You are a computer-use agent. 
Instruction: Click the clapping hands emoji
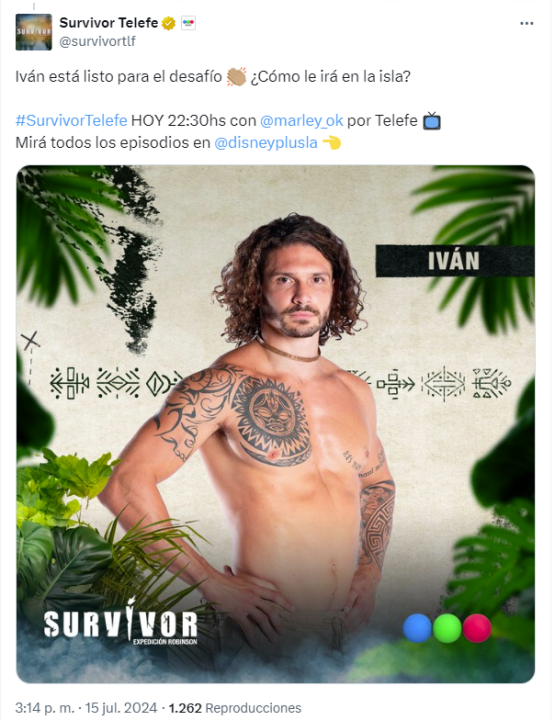[x=236, y=76]
